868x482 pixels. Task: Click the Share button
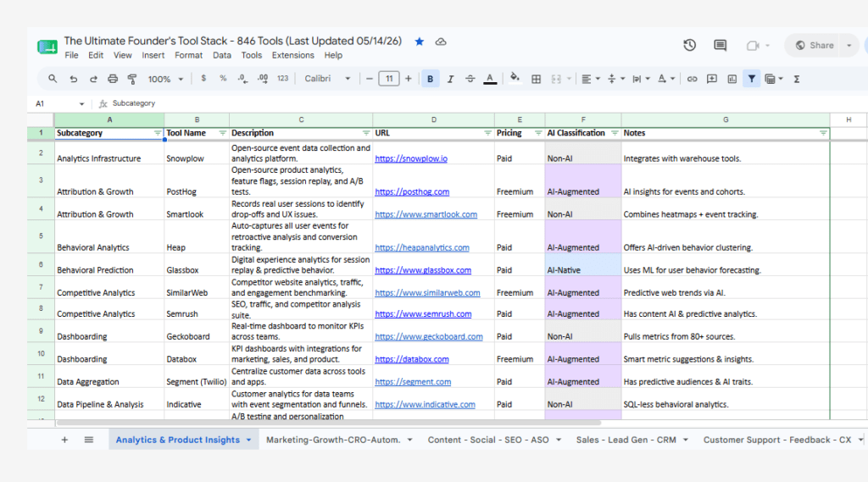815,46
